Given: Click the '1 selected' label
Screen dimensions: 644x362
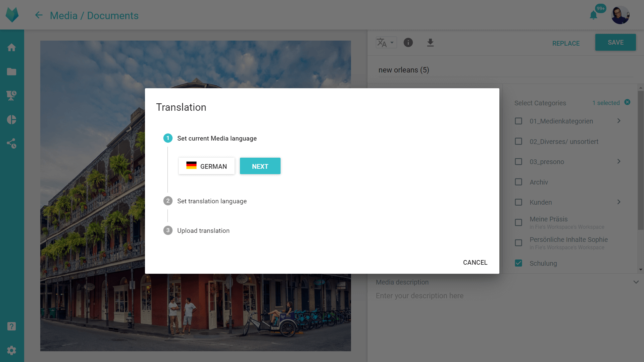Looking at the screenshot, I should 606,103.
